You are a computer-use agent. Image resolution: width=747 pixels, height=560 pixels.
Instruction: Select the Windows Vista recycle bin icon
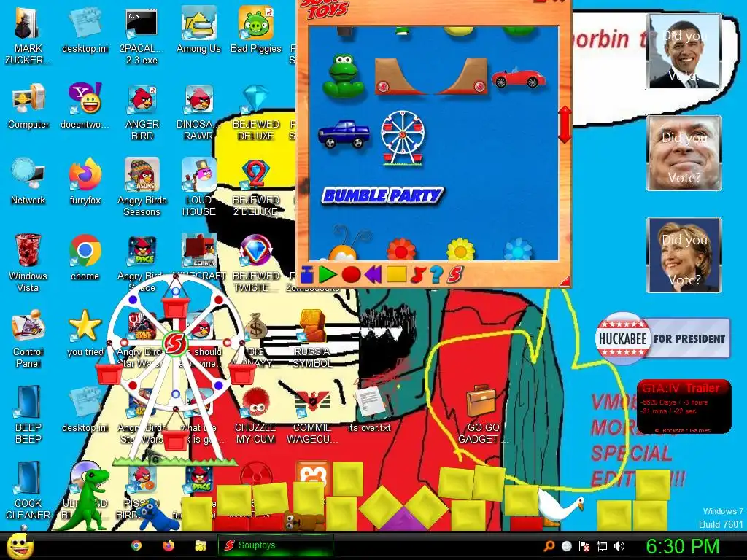click(28, 262)
